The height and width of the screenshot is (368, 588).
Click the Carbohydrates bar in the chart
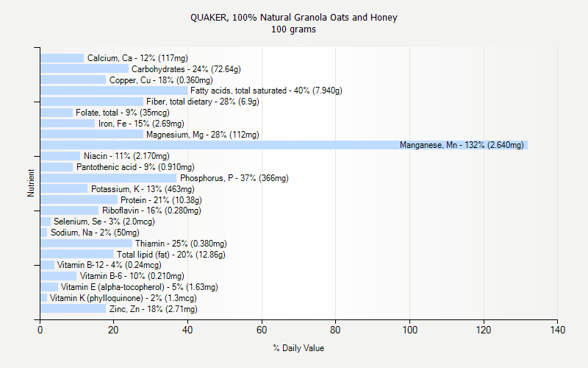[x=85, y=69]
